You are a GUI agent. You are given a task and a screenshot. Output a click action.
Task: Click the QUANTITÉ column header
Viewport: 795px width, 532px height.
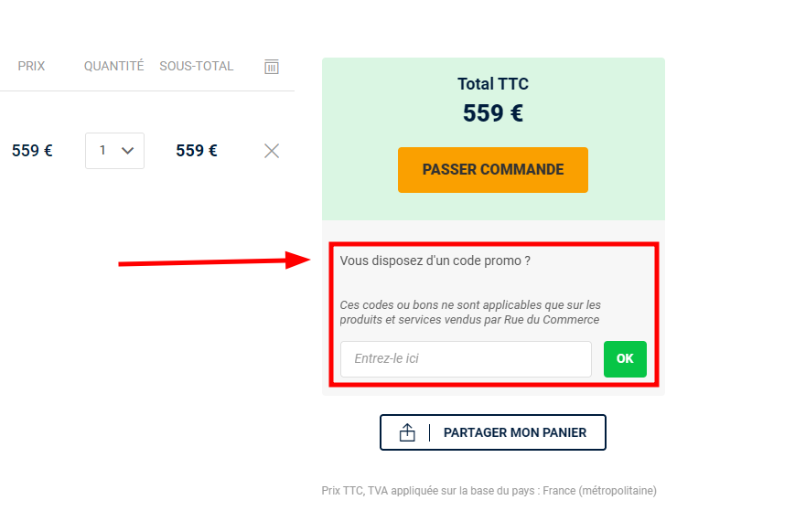point(114,66)
